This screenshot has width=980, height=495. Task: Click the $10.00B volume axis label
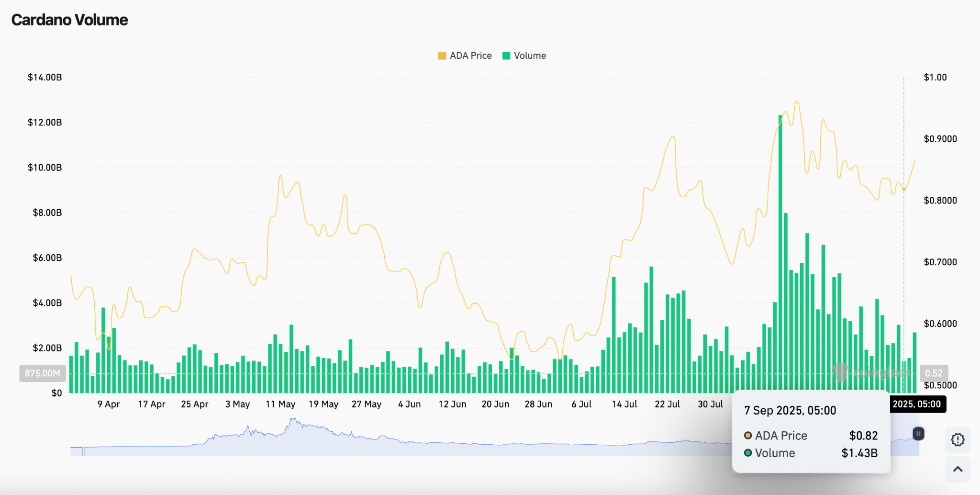[45, 168]
